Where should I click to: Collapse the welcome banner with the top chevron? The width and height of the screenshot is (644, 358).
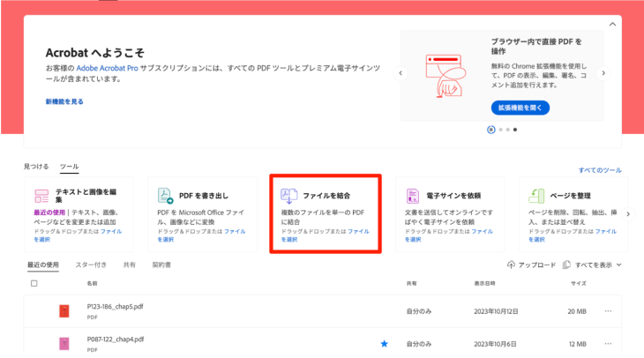613,25
